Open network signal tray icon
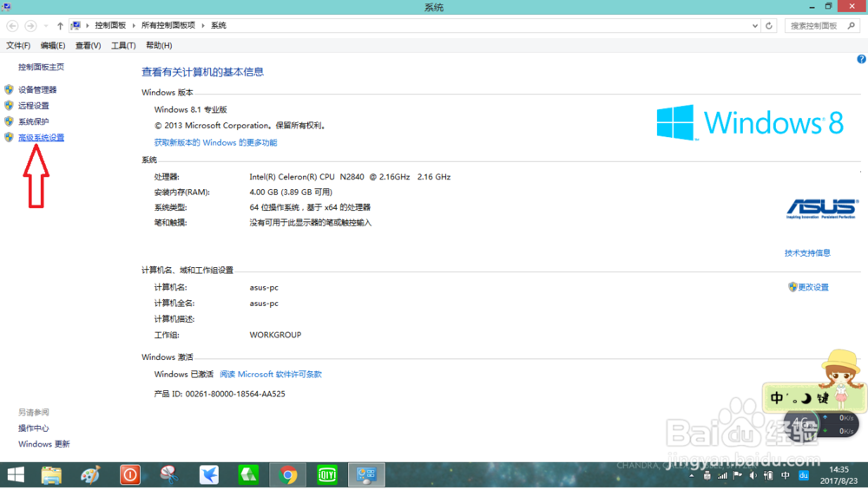The image size is (868, 490). coord(722,475)
